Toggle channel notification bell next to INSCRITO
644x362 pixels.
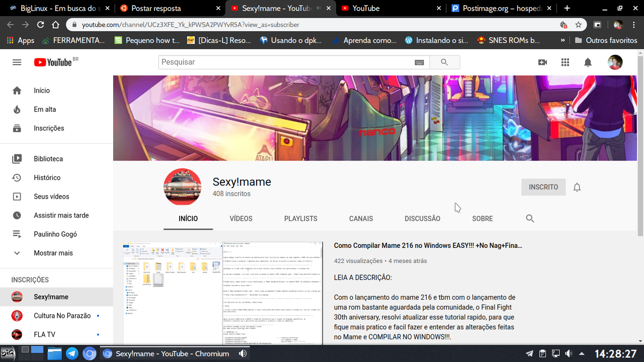pyautogui.click(x=577, y=188)
